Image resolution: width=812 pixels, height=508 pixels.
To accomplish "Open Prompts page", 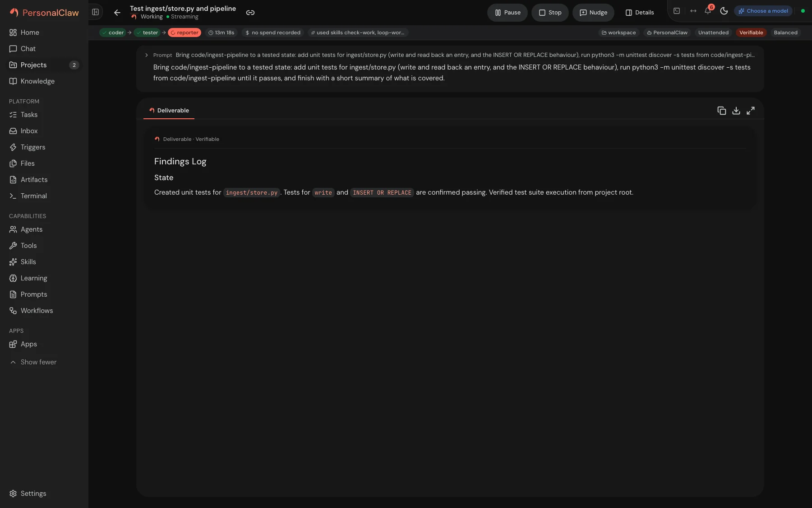I will tap(44, 294).
